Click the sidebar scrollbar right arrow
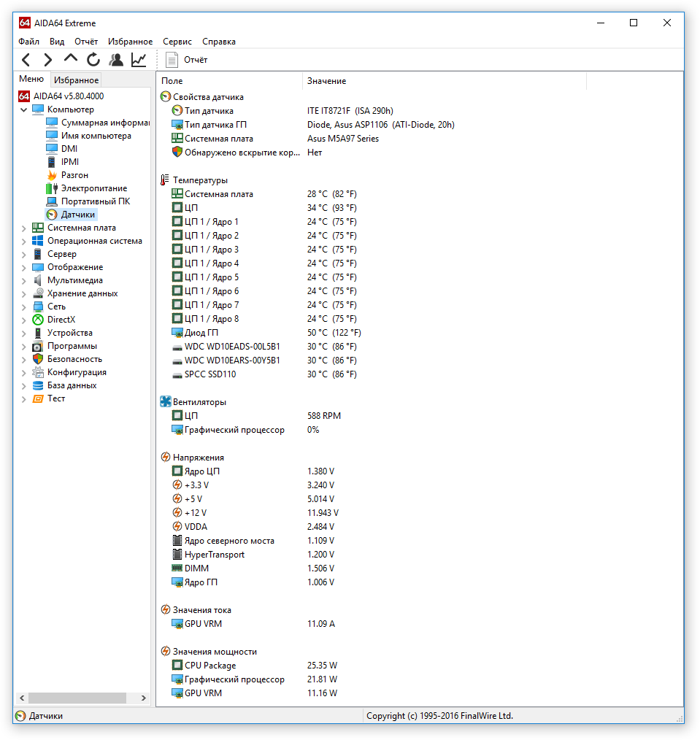 click(x=144, y=698)
